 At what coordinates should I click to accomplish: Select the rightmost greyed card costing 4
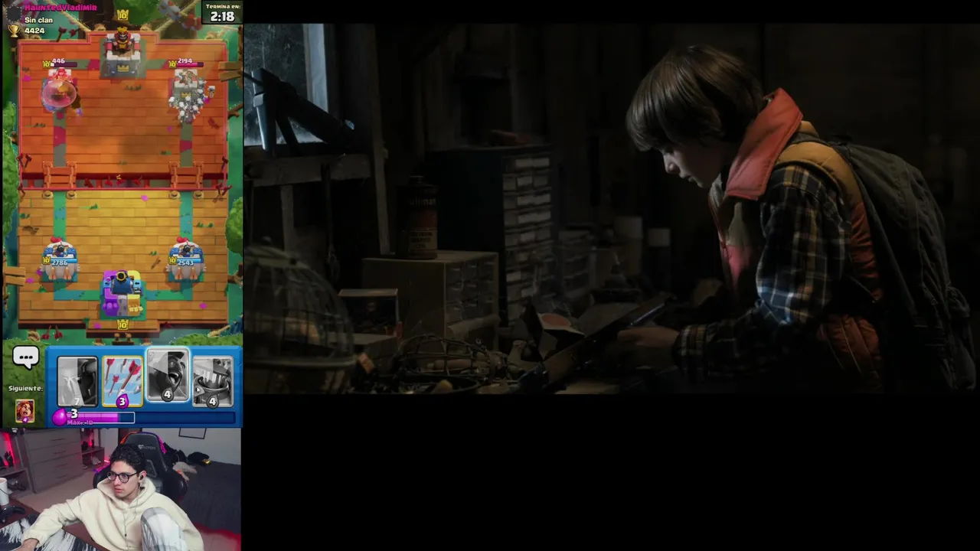click(212, 380)
